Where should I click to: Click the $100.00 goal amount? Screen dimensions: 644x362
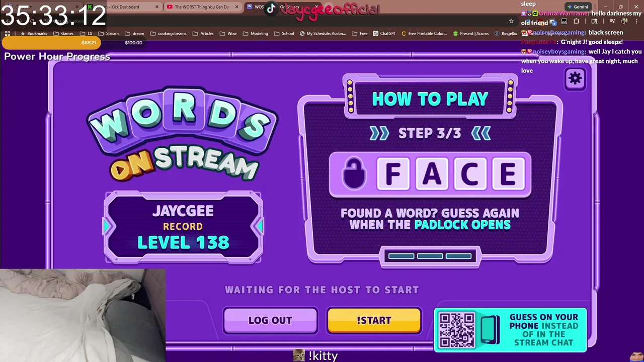coord(133,43)
